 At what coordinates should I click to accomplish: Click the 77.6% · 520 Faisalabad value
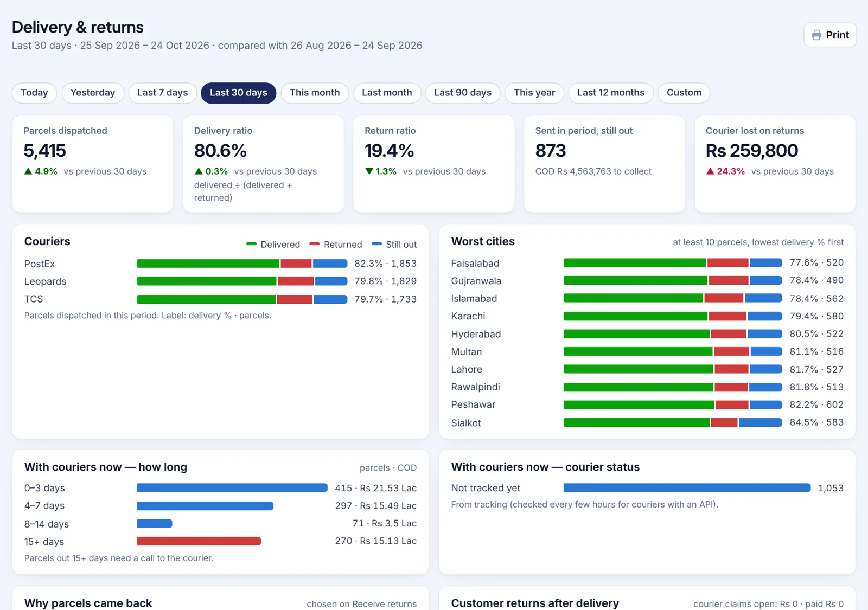[x=816, y=263]
